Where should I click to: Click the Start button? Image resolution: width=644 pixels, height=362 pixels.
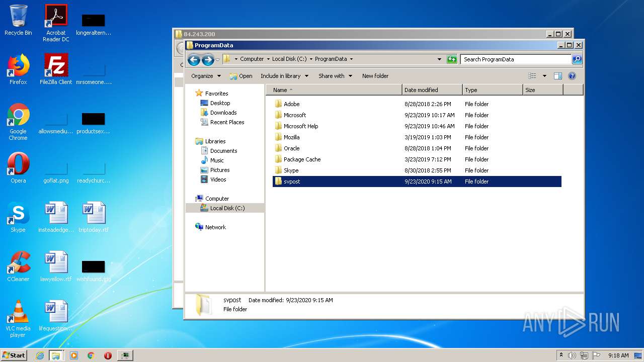click(x=14, y=355)
